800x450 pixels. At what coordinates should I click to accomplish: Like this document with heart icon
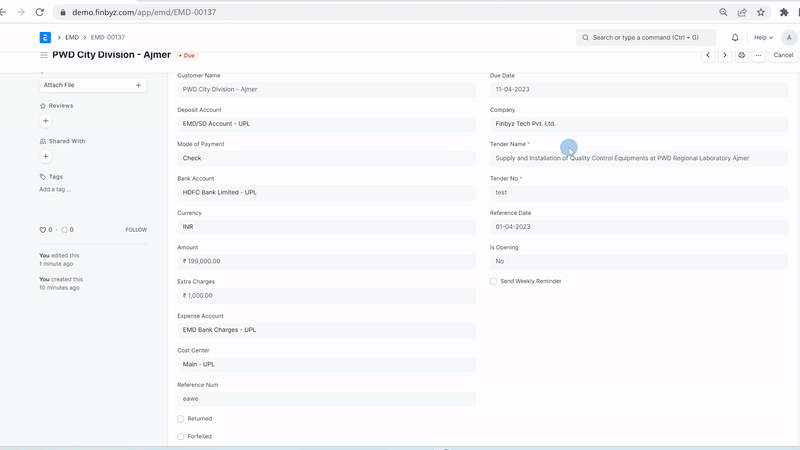pyautogui.click(x=43, y=230)
